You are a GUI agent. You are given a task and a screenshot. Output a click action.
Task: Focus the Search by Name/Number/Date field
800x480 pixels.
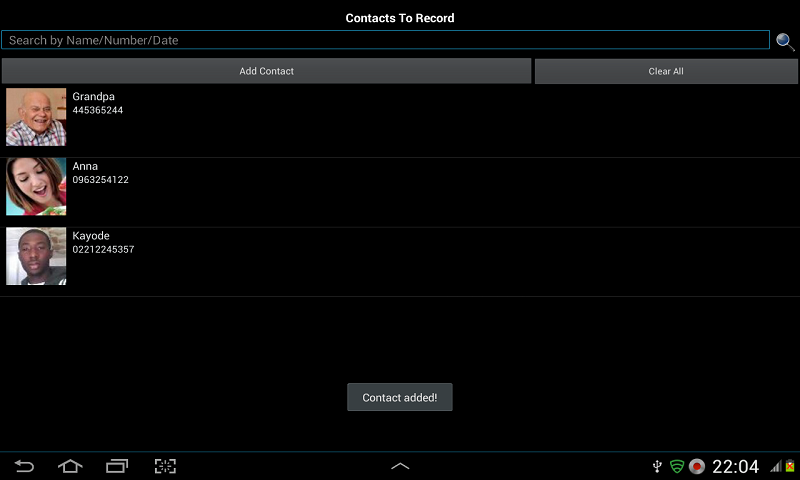[x=385, y=40]
